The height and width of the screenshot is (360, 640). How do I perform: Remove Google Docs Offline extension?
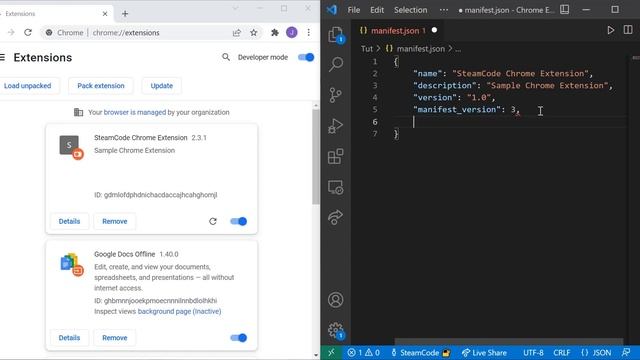click(x=115, y=338)
